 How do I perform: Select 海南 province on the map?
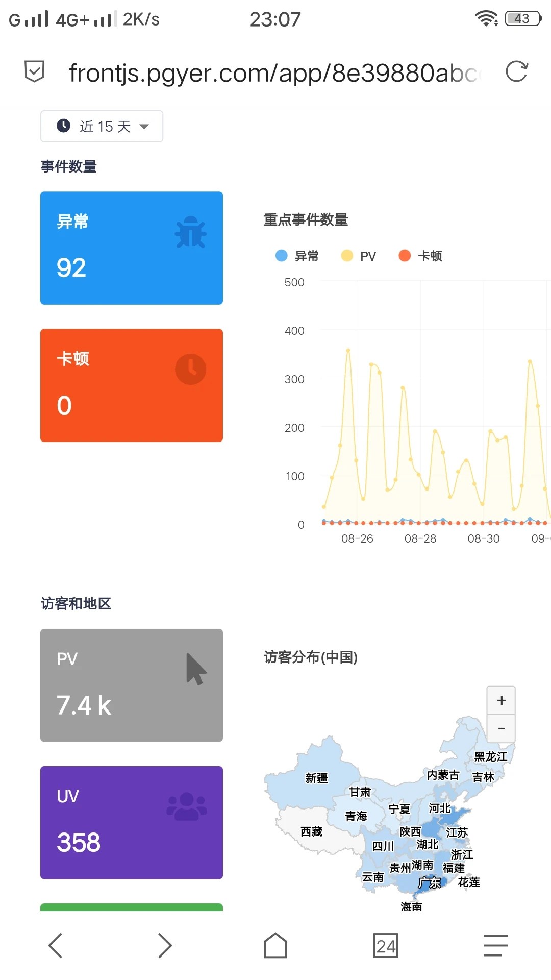(411, 906)
